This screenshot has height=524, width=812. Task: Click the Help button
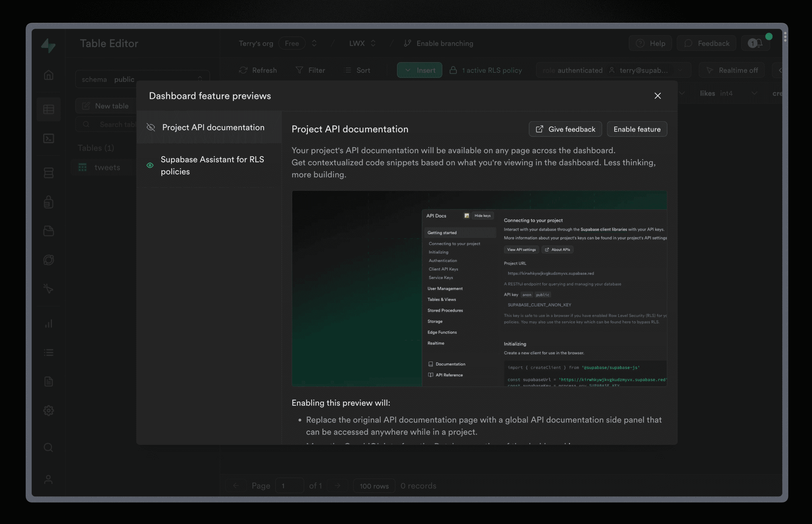tap(650, 43)
